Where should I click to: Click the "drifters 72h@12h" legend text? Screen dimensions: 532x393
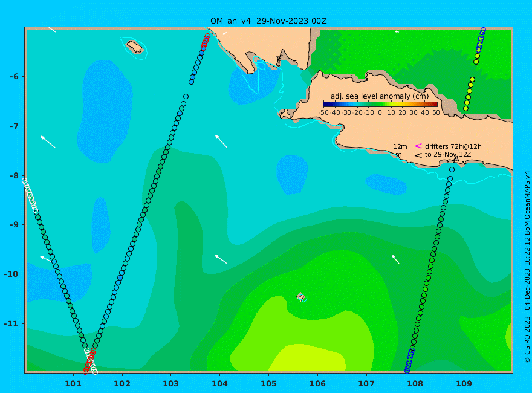pyautogui.click(x=453, y=146)
